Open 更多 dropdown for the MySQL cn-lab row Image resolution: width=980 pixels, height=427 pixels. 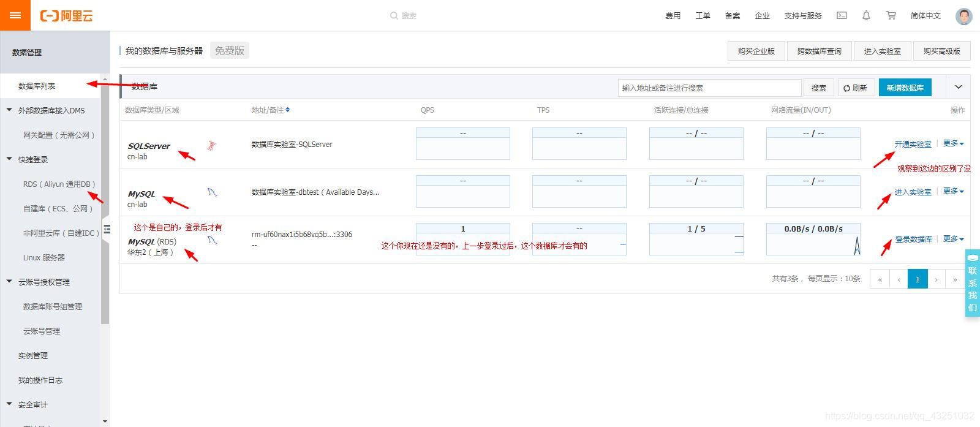954,191
